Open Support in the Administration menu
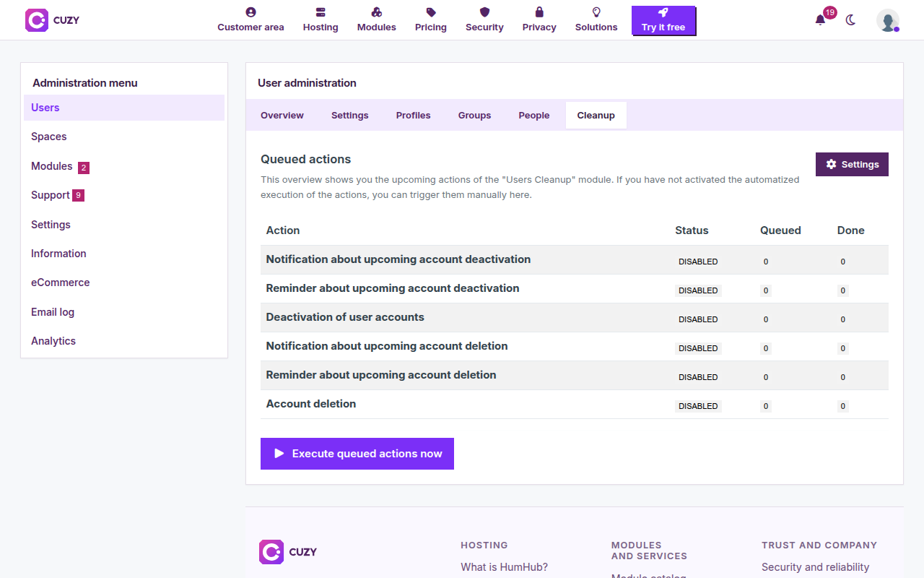Screen dimensions: 924x578 (x=124, y=195)
